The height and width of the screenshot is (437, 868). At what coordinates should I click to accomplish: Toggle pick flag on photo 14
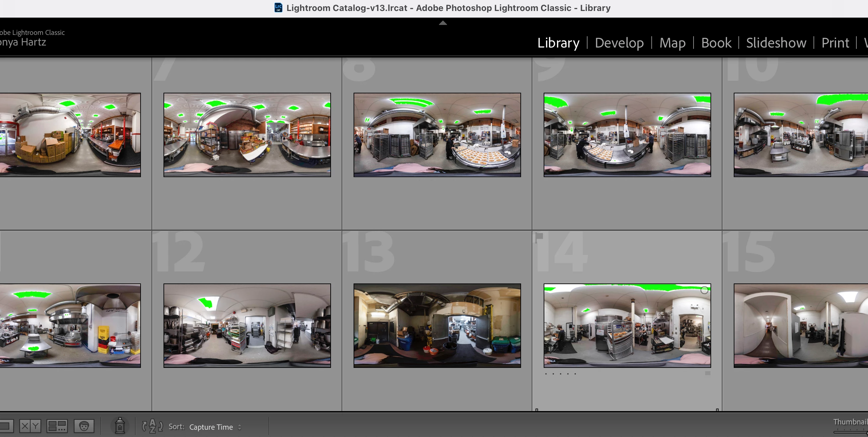pos(539,237)
